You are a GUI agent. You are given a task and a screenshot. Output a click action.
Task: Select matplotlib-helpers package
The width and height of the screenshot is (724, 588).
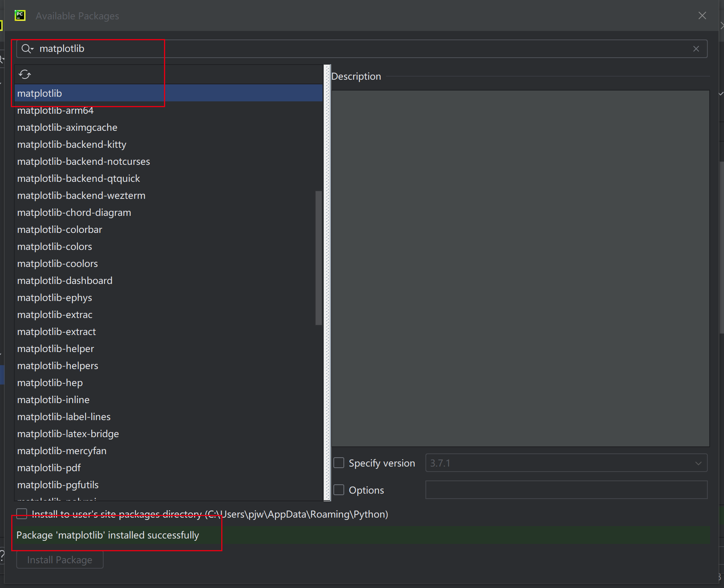(x=169, y=366)
